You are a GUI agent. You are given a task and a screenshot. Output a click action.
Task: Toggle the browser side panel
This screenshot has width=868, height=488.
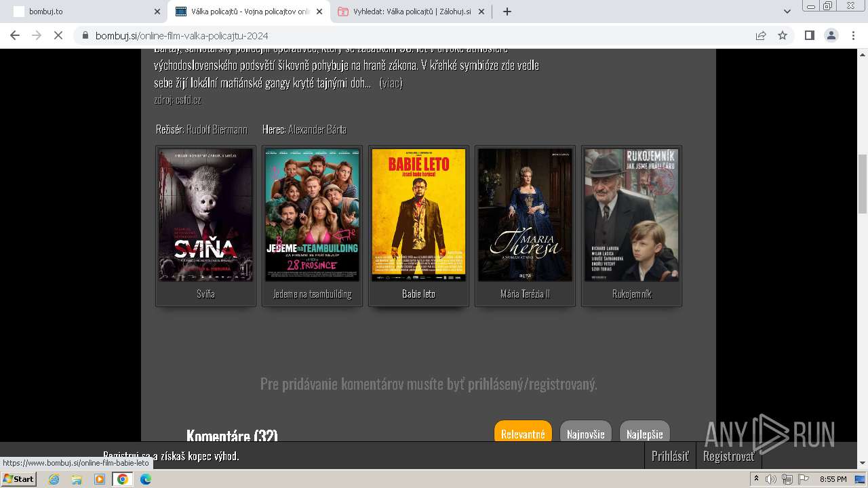point(809,35)
